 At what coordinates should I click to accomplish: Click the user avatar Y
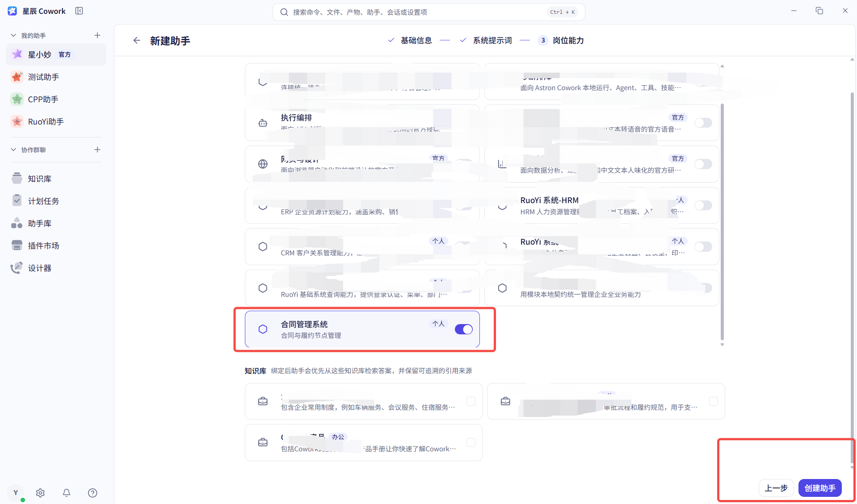click(x=16, y=493)
